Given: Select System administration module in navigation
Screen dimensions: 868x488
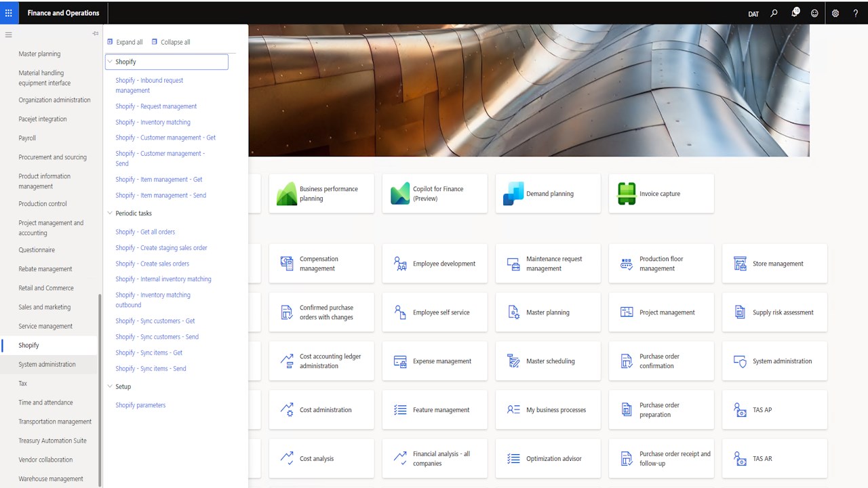Looking at the screenshot, I should (x=47, y=365).
